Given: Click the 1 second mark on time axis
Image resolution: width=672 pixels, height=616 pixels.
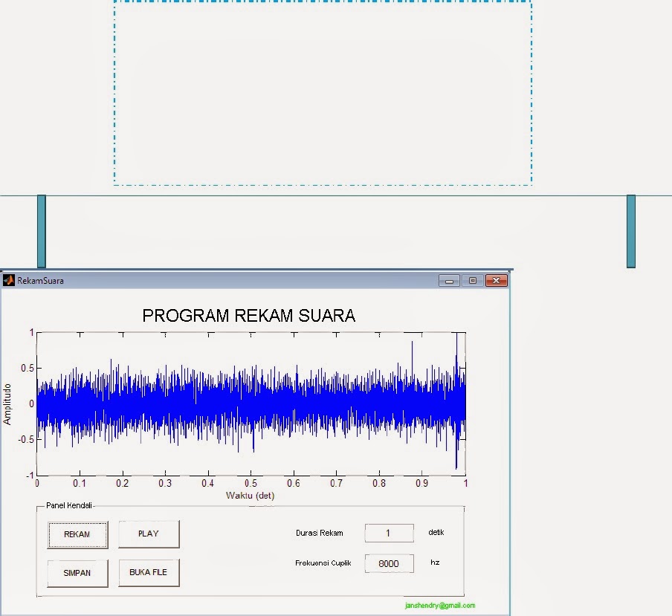Looking at the screenshot, I should [464, 483].
